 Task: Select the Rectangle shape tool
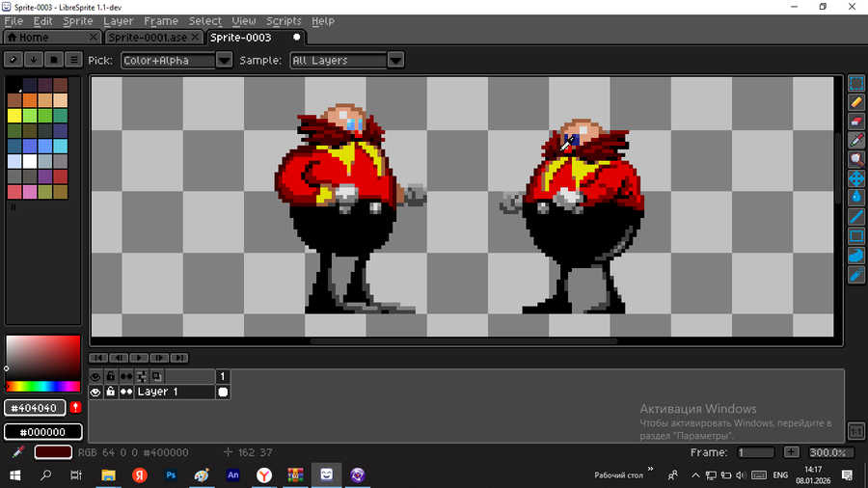[856, 235]
